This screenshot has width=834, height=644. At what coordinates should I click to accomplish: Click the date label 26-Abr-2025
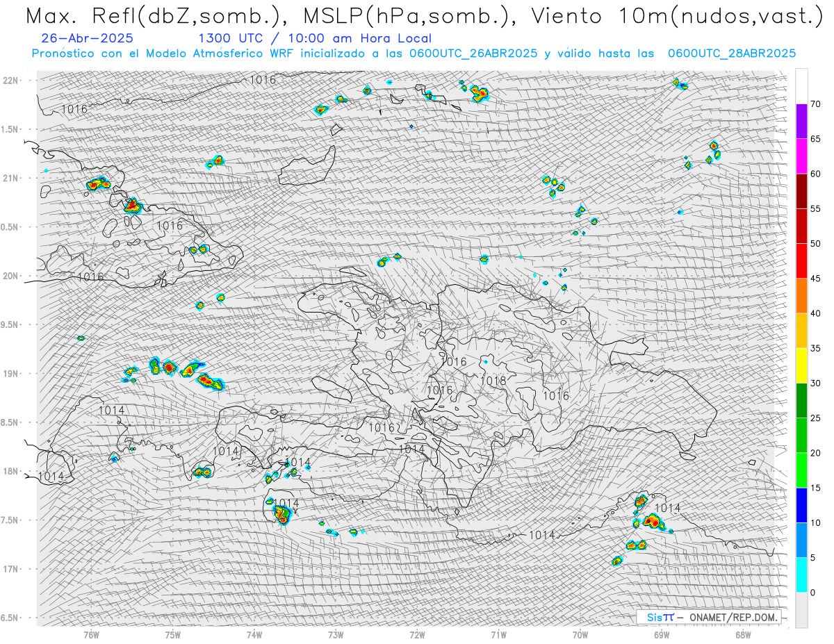[x=87, y=39]
